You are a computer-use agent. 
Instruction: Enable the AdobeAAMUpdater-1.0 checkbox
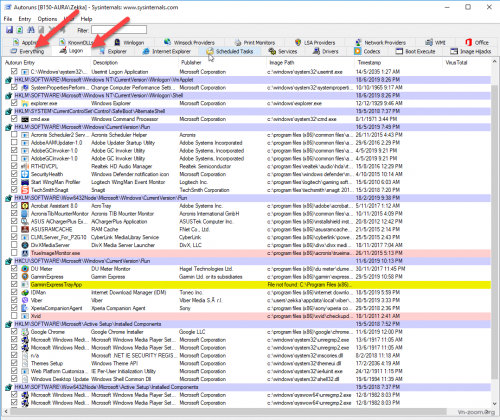(14, 143)
